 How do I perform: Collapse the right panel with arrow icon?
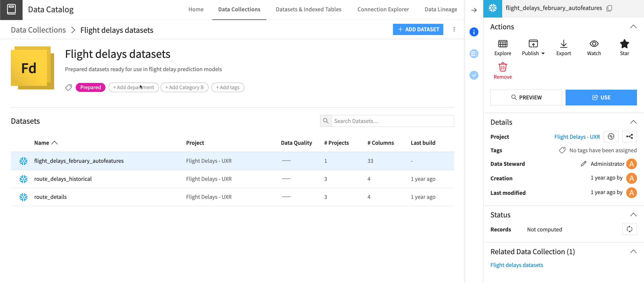pos(474,10)
